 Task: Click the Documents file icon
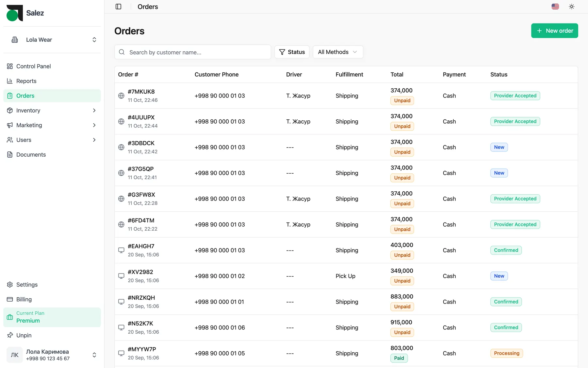[10, 155]
